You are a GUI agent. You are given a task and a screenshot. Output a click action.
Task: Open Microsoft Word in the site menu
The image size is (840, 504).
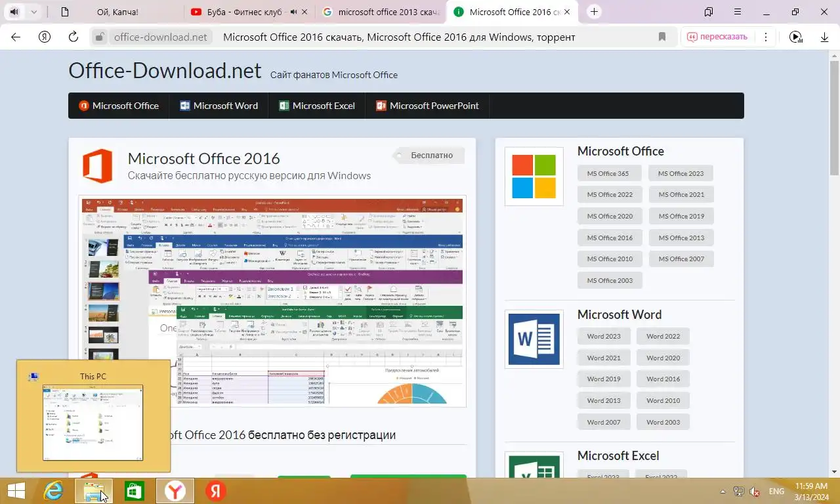tap(219, 106)
